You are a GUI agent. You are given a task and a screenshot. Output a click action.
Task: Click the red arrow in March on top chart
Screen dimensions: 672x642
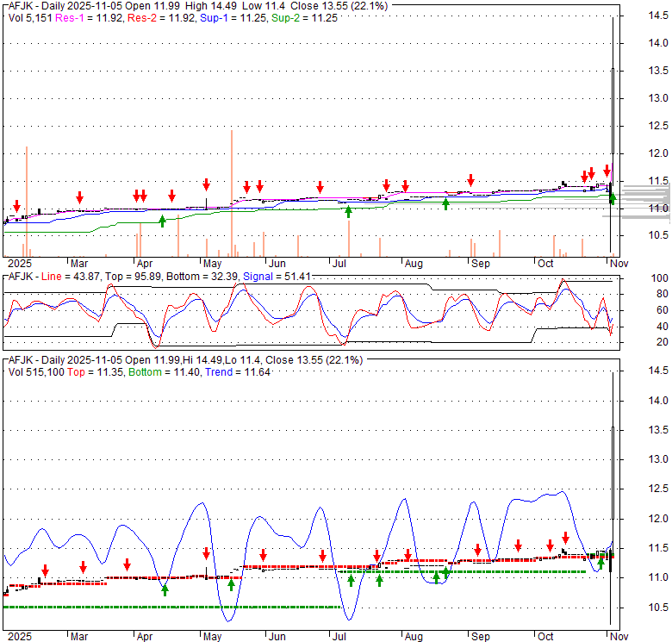[79, 196]
